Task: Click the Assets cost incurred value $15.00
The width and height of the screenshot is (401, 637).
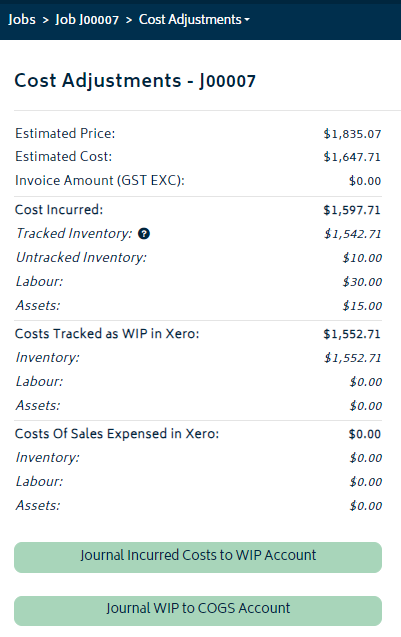Action: pos(362,306)
